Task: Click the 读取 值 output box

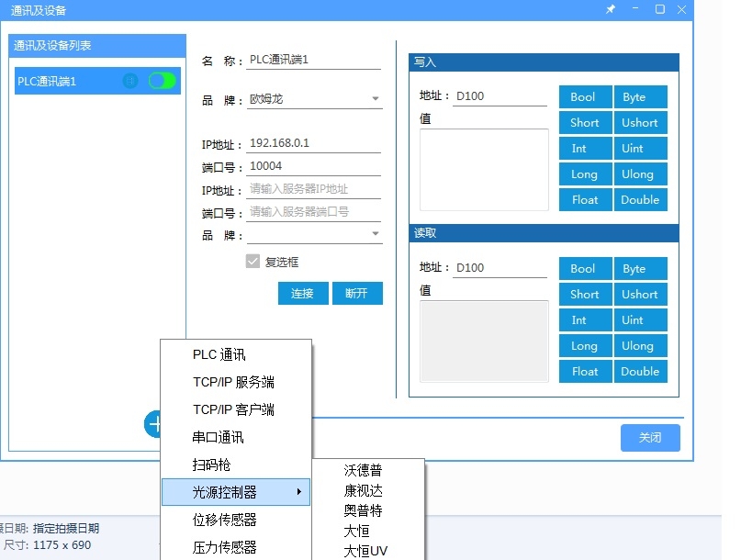Action: (x=484, y=342)
